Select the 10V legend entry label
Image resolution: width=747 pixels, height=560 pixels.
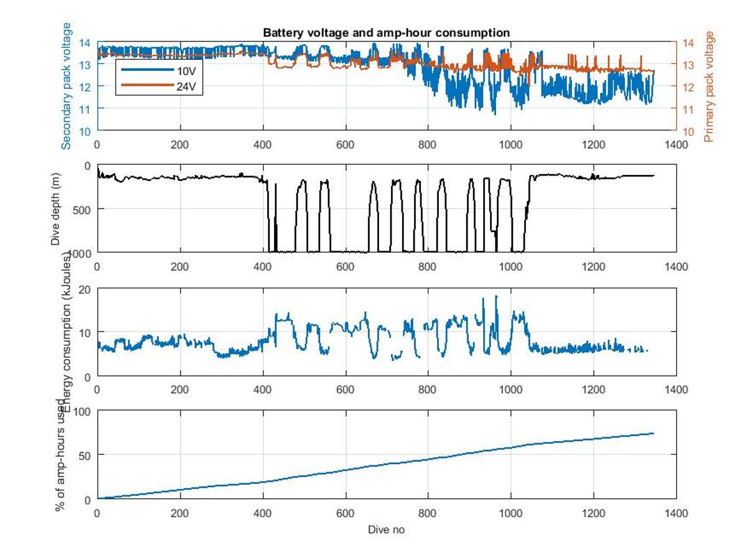(186, 70)
